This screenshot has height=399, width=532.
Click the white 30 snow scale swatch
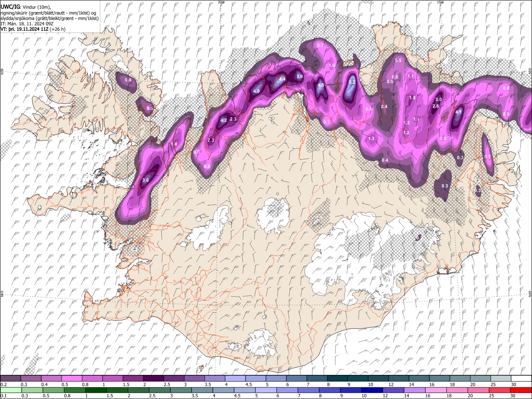pos(521,378)
